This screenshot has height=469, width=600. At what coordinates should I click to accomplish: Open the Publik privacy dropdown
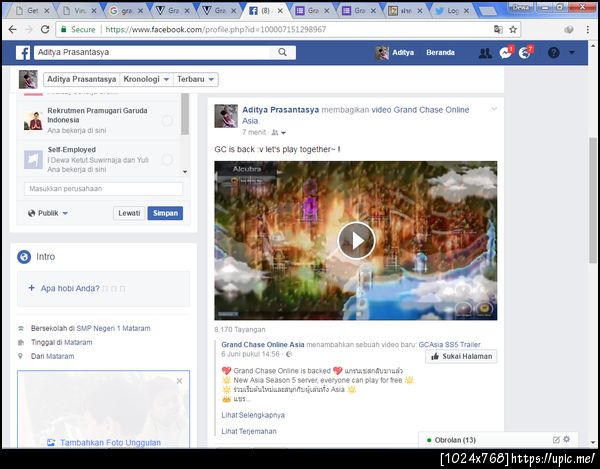tap(47, 213)
